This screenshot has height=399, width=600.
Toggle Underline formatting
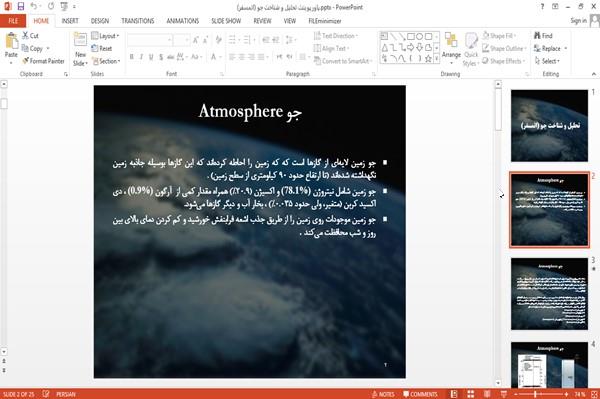151,57
